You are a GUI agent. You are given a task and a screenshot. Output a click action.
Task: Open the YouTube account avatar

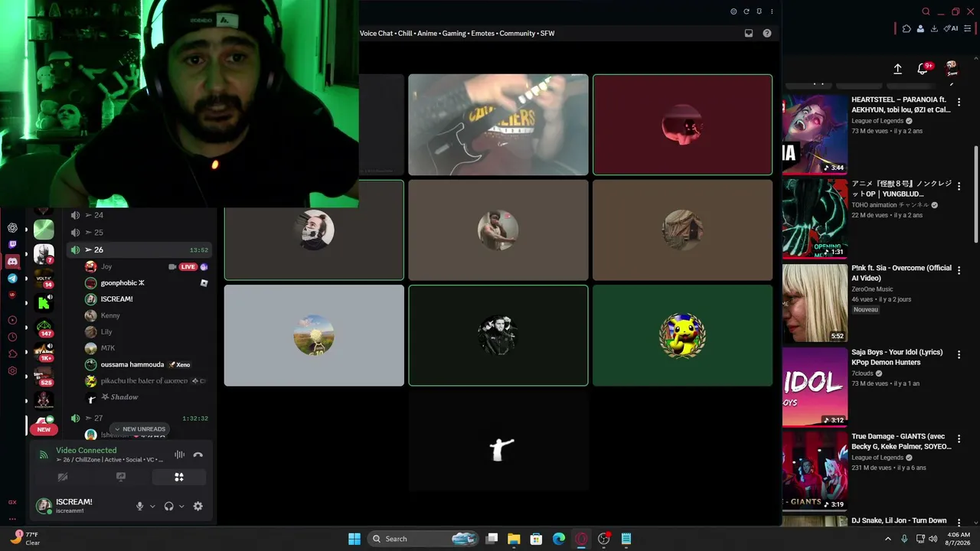click(x=952, y=69)
